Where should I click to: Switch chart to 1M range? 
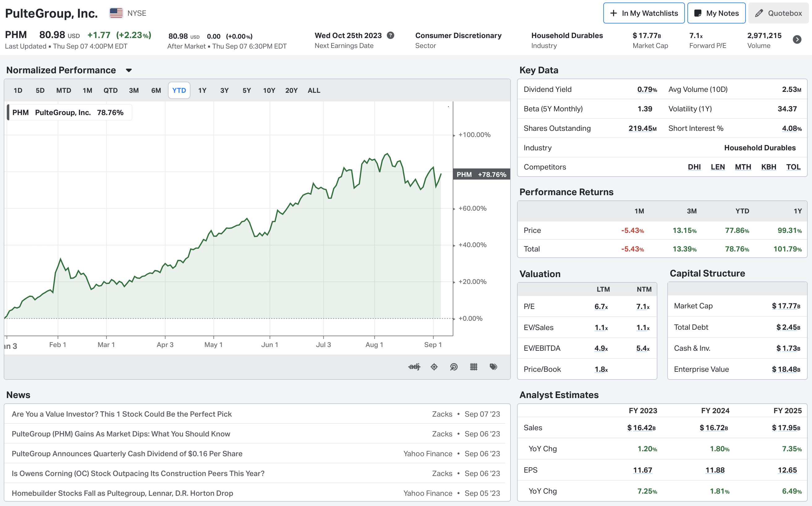point(87,90)
